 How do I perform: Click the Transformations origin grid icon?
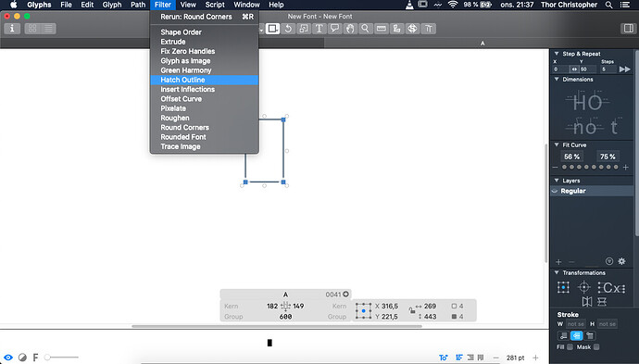pyautogui.click(x=563, y=287)
